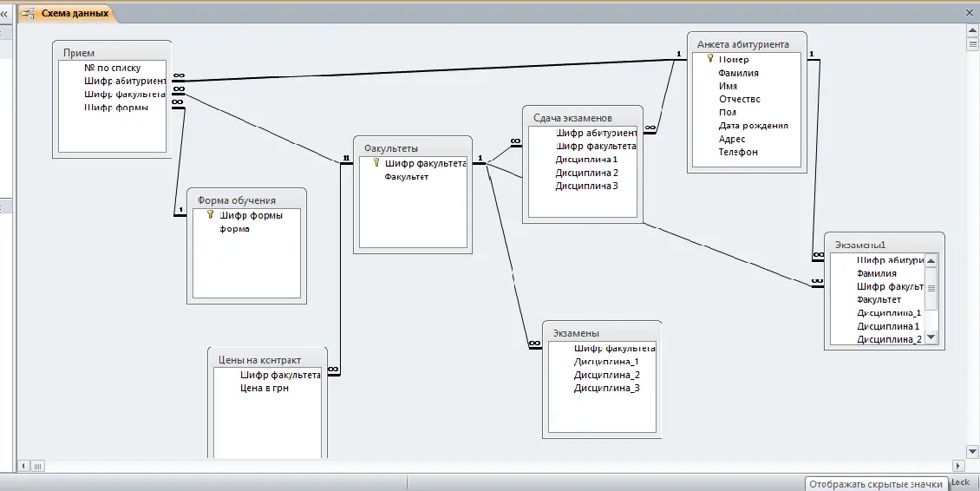Select the Схема данных tab

67,12
